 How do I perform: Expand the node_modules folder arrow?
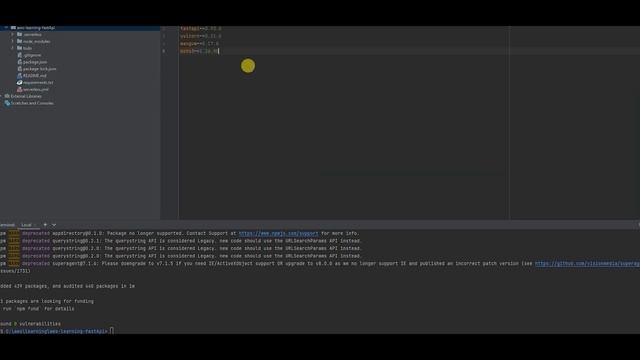(x=13, y=41)
